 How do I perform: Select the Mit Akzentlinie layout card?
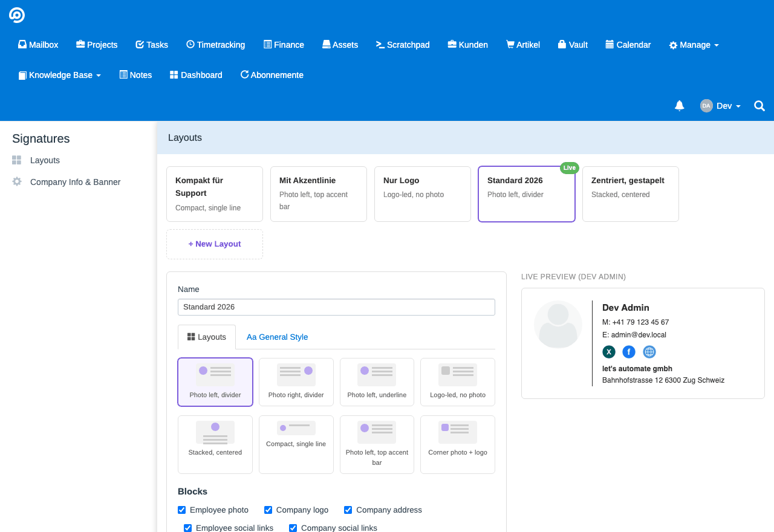319,194
